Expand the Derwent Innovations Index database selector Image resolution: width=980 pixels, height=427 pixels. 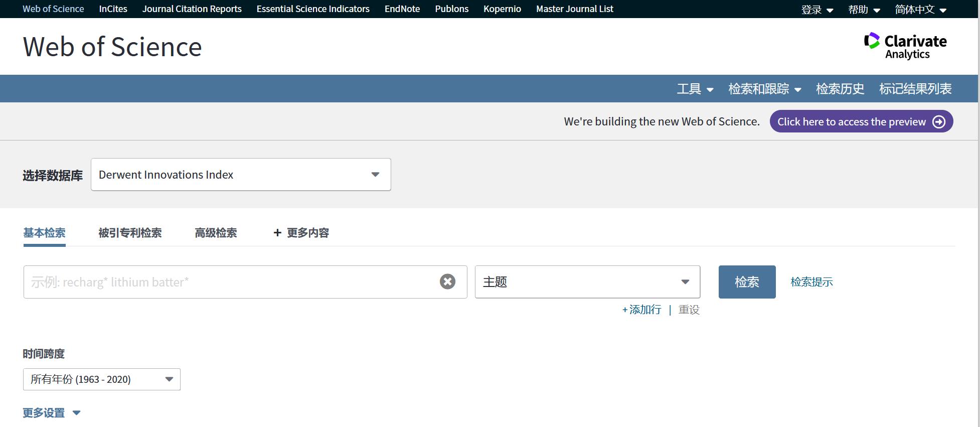click(x=241, y=175)
